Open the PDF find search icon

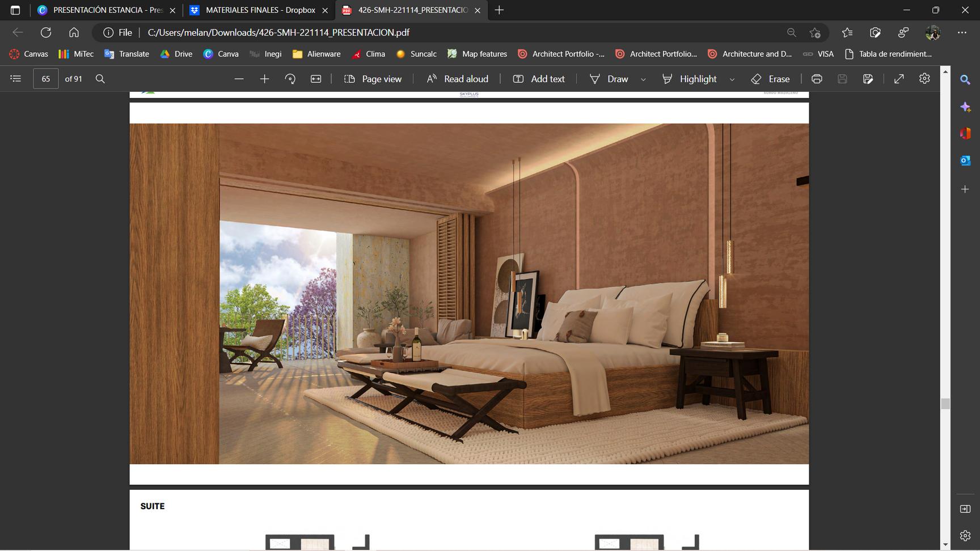(x=100, y=79)
